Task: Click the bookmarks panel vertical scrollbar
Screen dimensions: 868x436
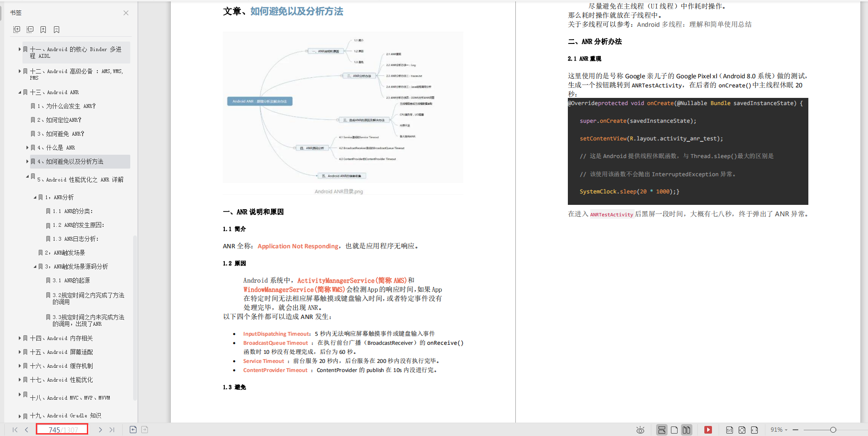Action: [135, 318]
